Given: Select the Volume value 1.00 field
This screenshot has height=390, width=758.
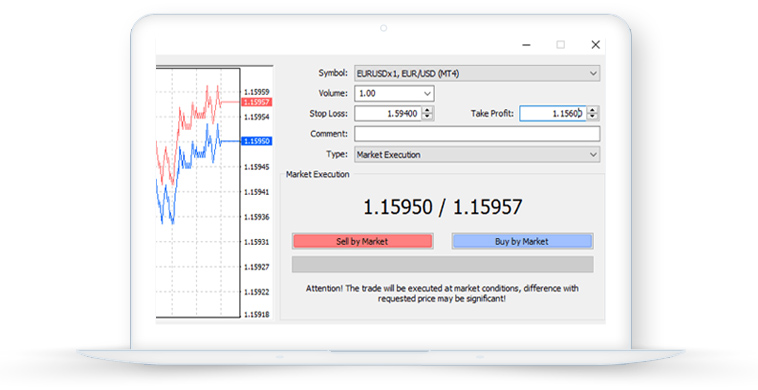Looking at the screenshot, I should coord(388,93).
